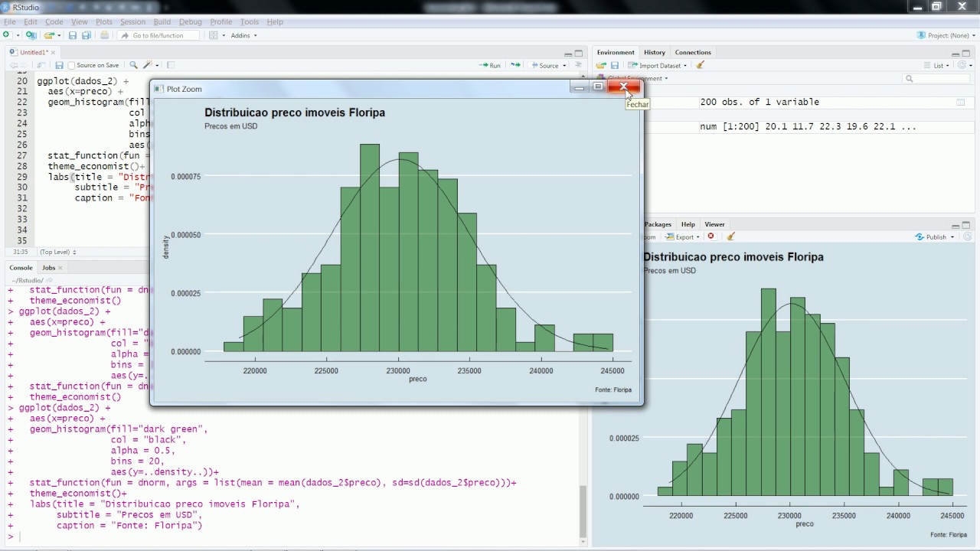
Task: Toggle Source on Save checkbox
Action: [x=71, y=66]
